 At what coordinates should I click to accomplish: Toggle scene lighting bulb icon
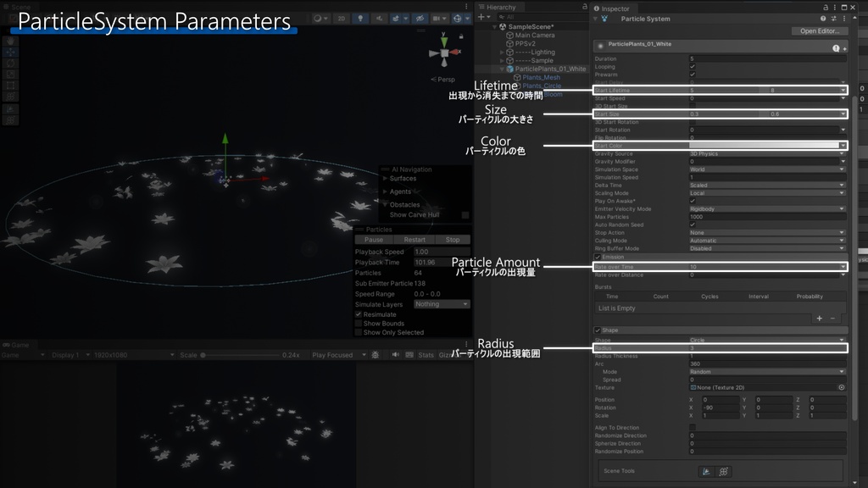(x=360, y=19)
